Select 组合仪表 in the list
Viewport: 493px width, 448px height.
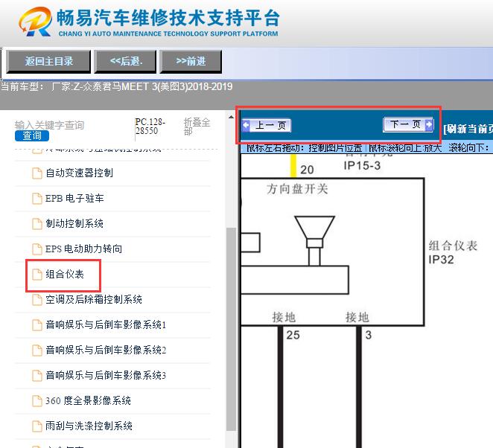(x=65, y=275)
